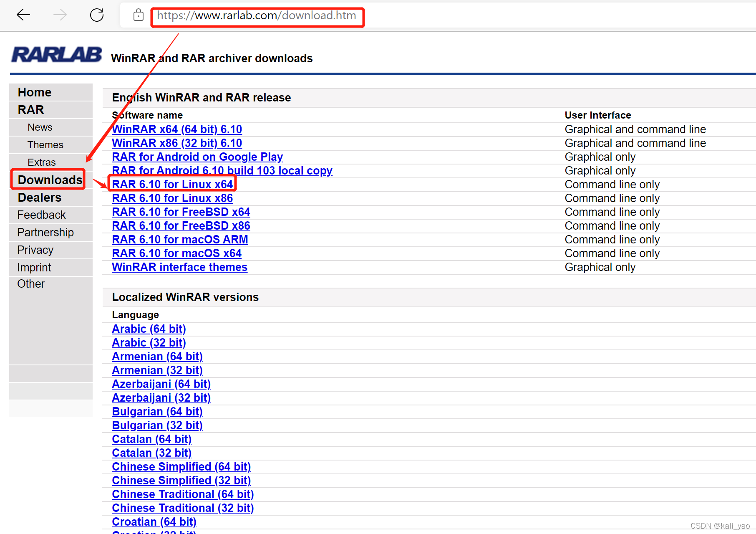Open Themes in the sidebar

pyautogui.click(x=45, y=145)
